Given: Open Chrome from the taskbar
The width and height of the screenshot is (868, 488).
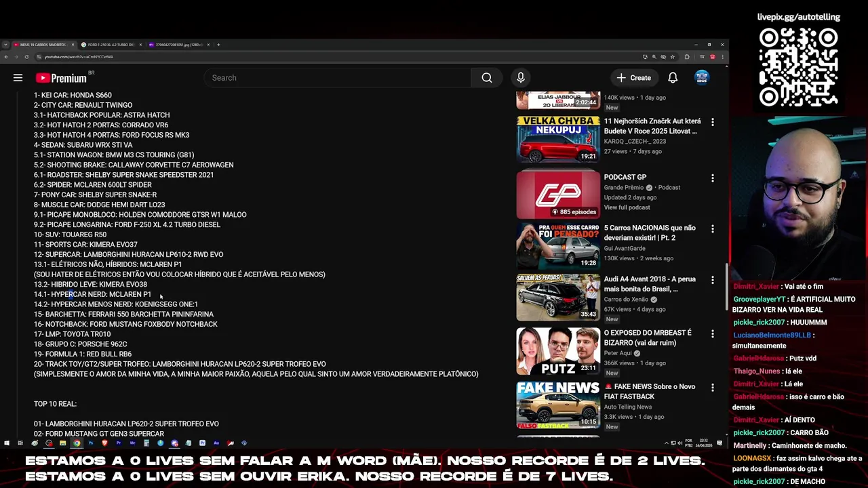Looking at the screenshot, I should [77, 443].
